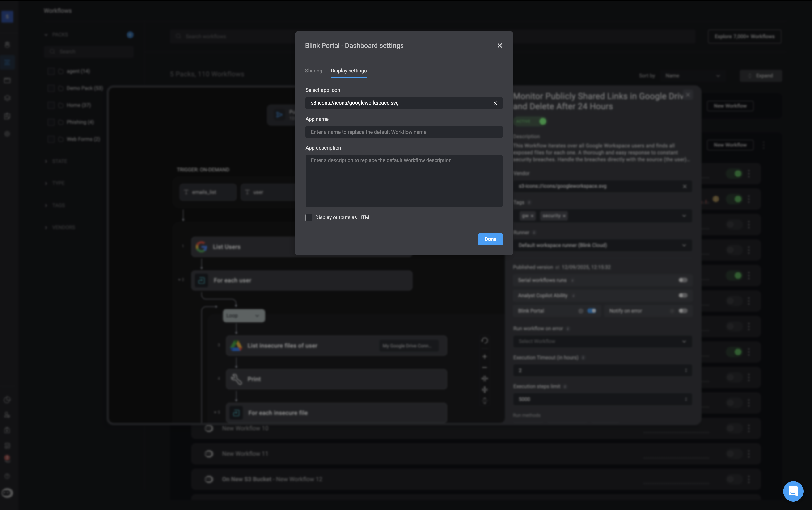This screenshot has width=812, height=510.
Task: Click into the App name field
Action: (x=404, y=132)
